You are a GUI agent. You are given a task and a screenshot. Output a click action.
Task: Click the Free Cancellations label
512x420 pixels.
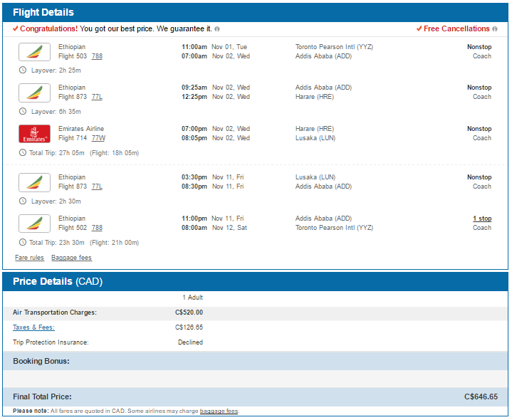456,28
